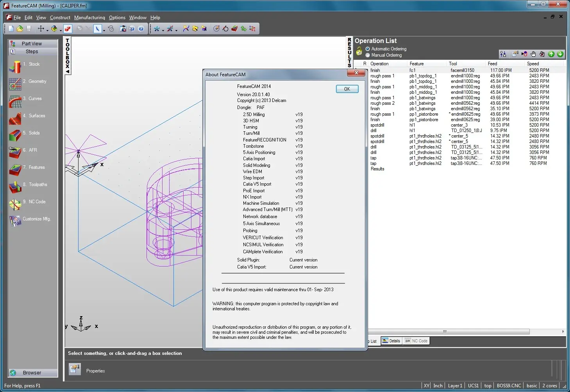Open the AFR step icon
Image resolution: width=570 pixels, height=392 pixels.
[15, 152]
